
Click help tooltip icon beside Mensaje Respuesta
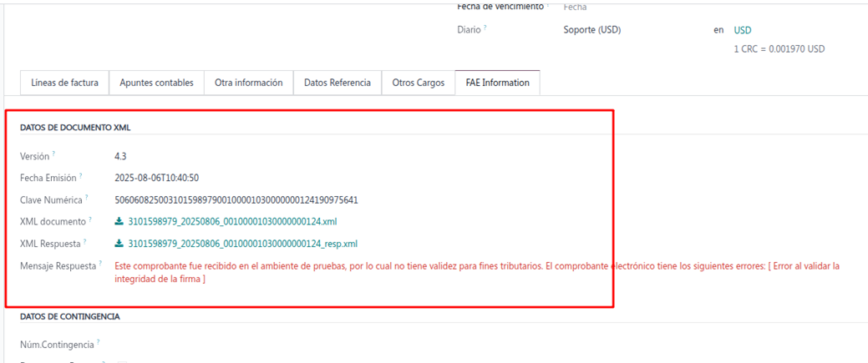coord(99,265)
